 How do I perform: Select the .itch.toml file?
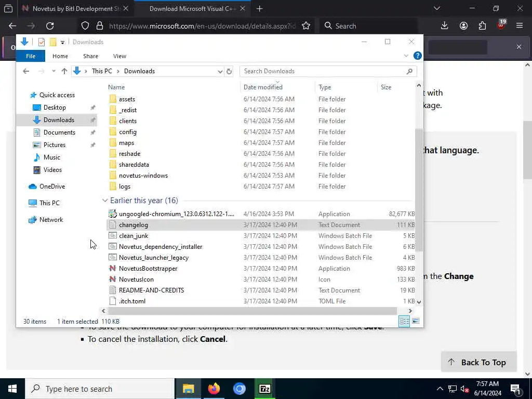(132, 301)
